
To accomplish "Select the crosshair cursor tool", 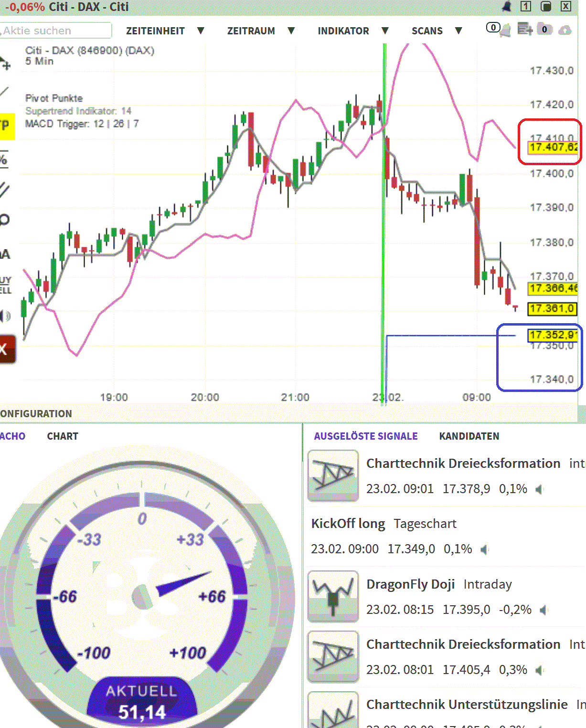I will coord(5,62).
